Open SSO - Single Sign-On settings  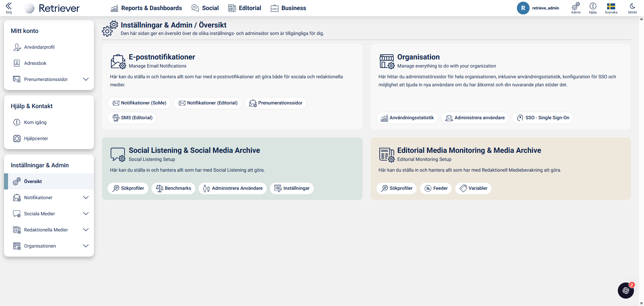[543, 118]
